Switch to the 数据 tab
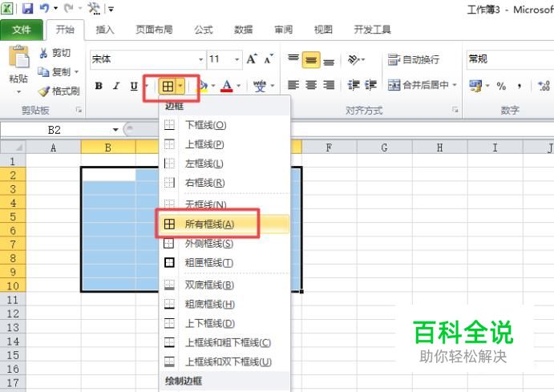The width and height of the screenshot is (554, 392). (x=244, y=30)
